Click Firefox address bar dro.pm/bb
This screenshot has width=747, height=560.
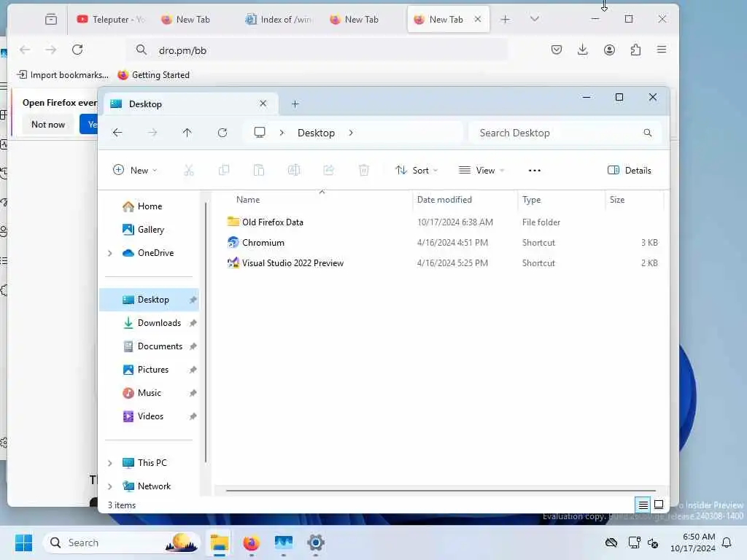pos(317,50)
